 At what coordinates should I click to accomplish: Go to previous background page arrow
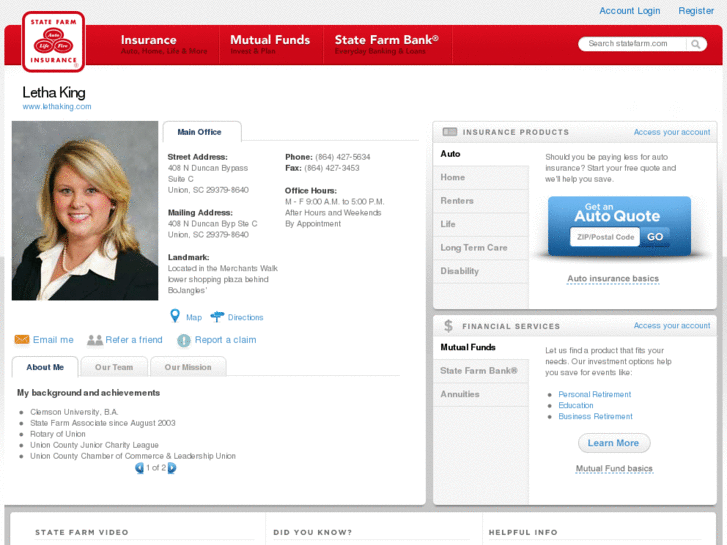pos(139,468)
